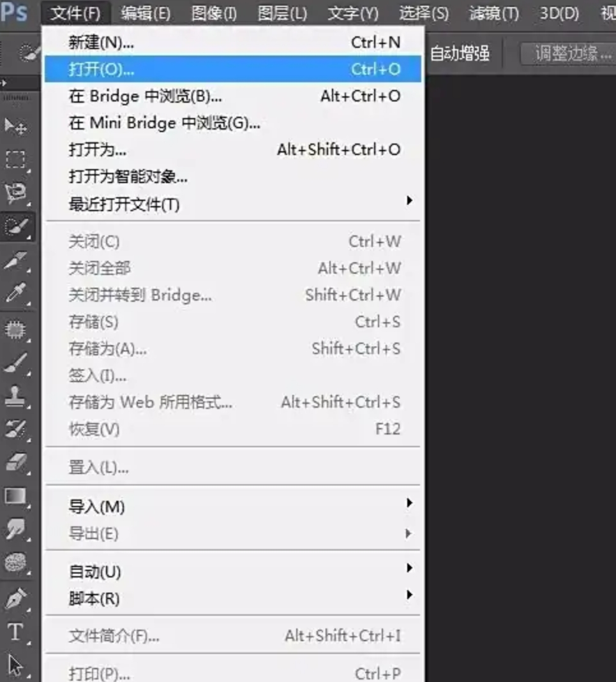The width and height of the screenshot is (616, 682).
Task: Toggle the 自动增强 option
Action: 460,54
